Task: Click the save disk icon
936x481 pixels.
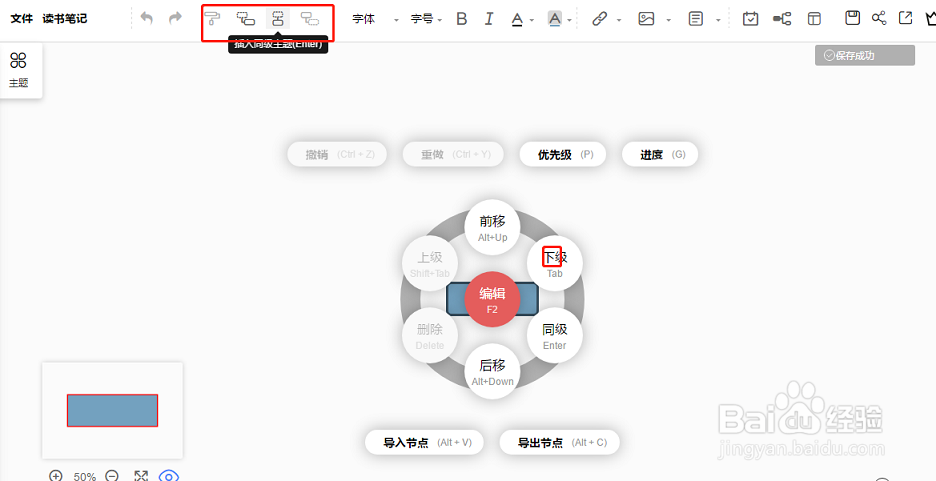Action: pos(852,18)
